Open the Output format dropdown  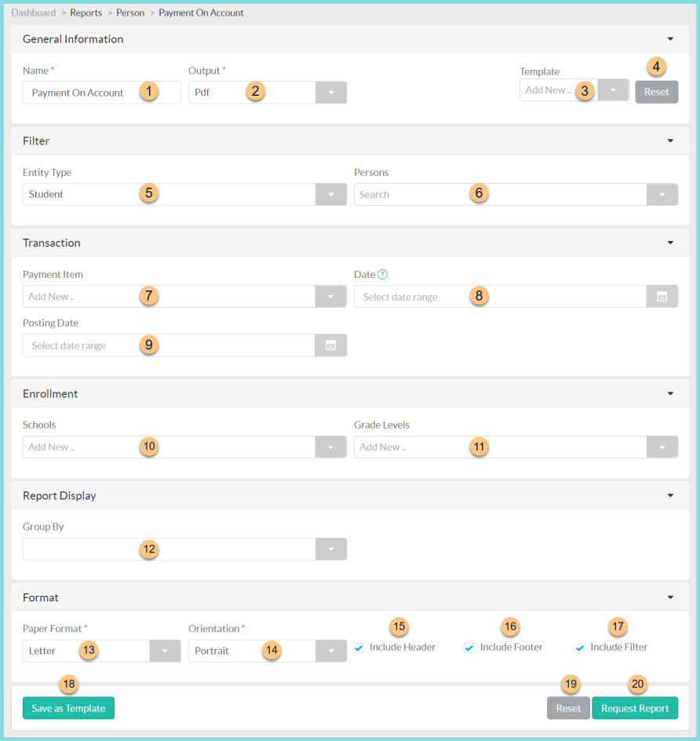tap(330, 92)
